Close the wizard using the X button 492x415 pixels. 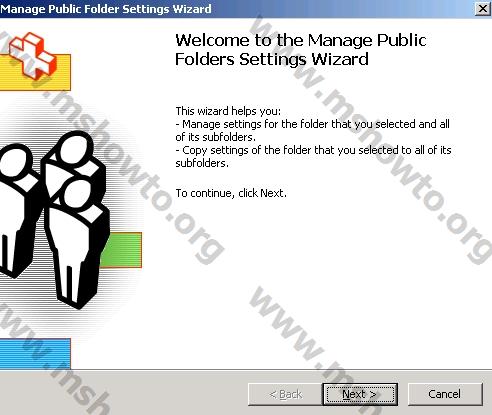(x=482, y=8)
